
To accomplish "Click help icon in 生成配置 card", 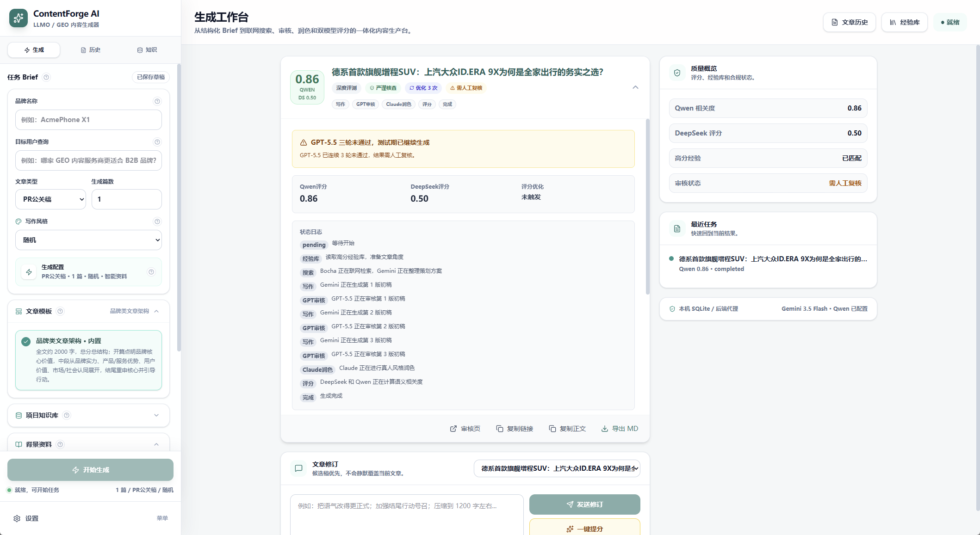I will [151, 272].
